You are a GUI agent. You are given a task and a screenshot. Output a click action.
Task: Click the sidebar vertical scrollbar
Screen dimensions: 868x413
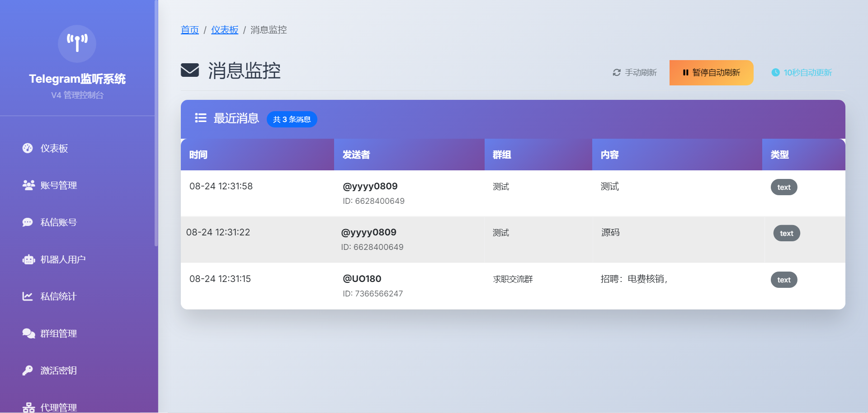pyautogui.click(x=156, y=122)
